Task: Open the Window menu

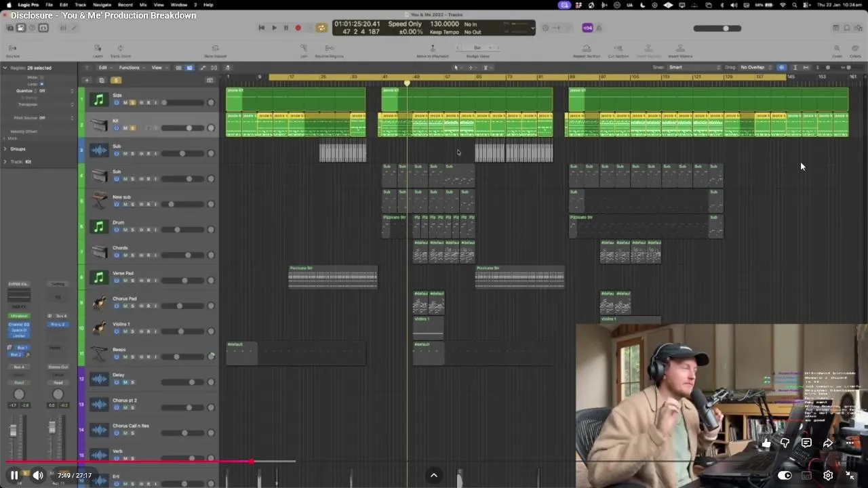Action: tap(179, 5)
